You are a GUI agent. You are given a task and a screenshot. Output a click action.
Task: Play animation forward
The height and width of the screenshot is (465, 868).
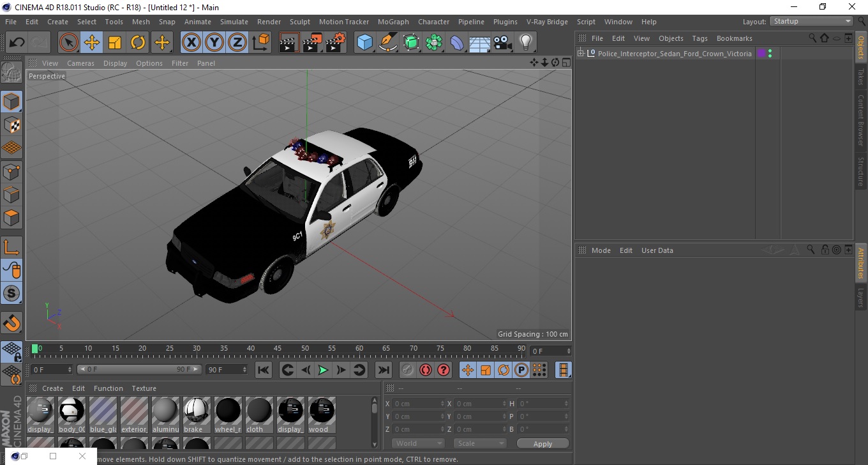pos(323,370)
